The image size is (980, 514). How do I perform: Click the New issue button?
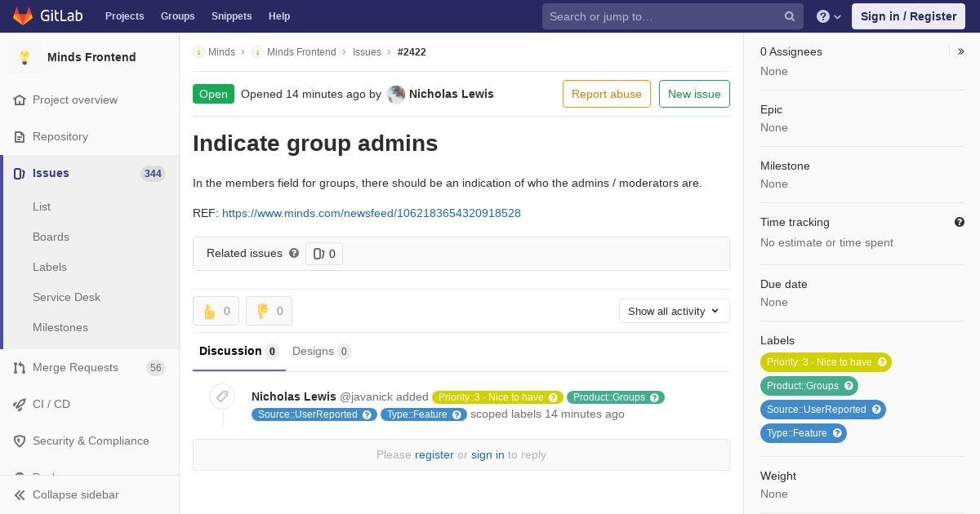pos(694,94)
